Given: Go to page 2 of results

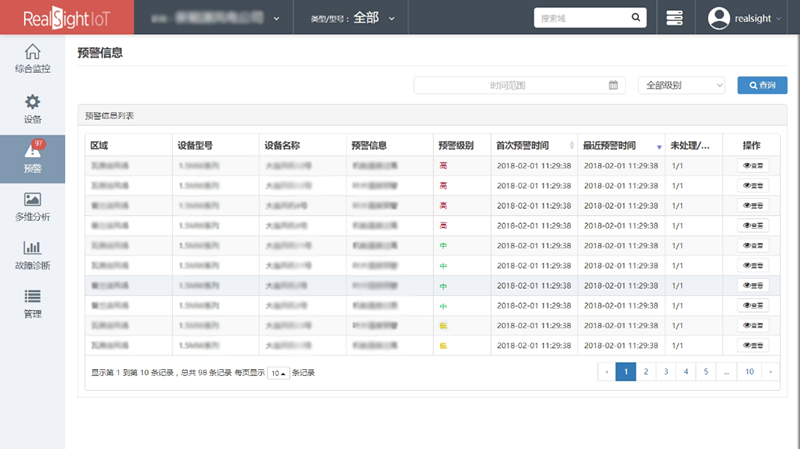Looking at the screenshot, I should click(x=646, y=372).
